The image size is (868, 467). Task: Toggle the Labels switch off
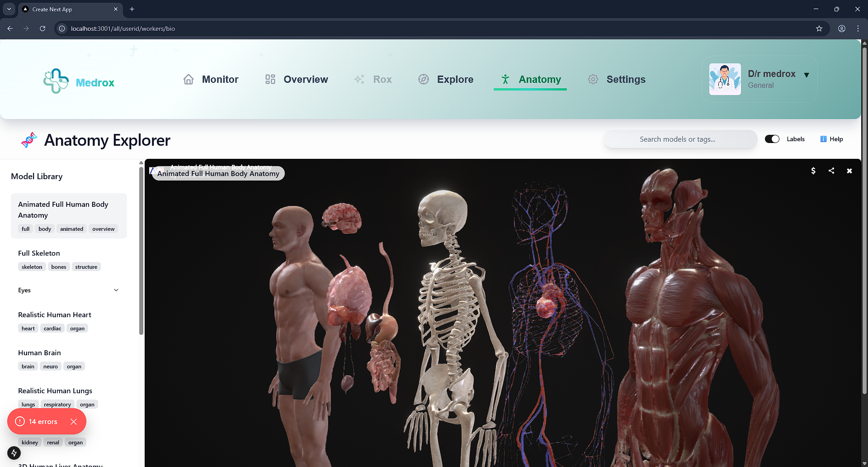point(772,139)
